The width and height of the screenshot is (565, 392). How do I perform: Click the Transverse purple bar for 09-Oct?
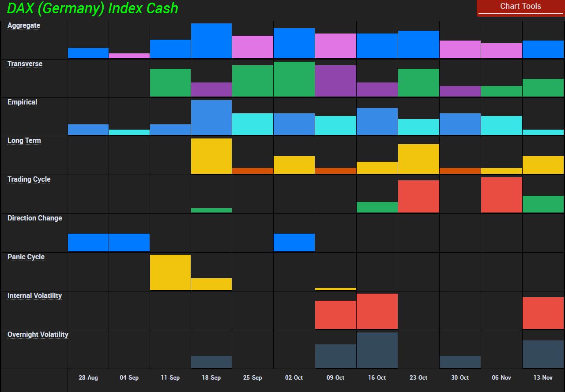[x=335, y=81]
